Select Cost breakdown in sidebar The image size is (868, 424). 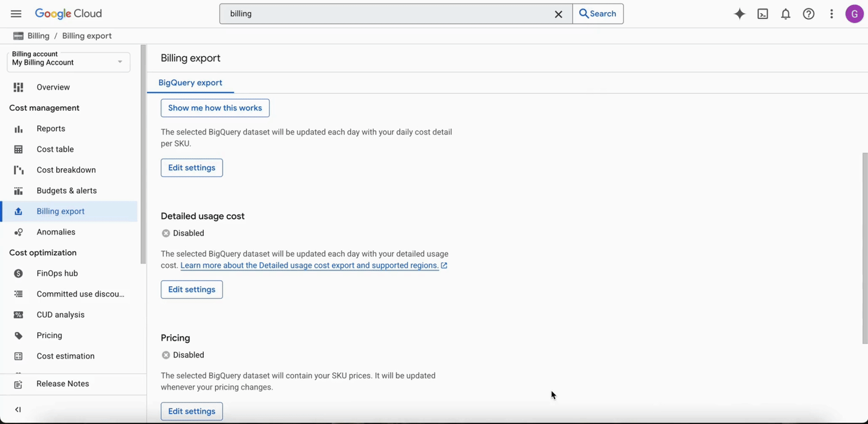66,169
